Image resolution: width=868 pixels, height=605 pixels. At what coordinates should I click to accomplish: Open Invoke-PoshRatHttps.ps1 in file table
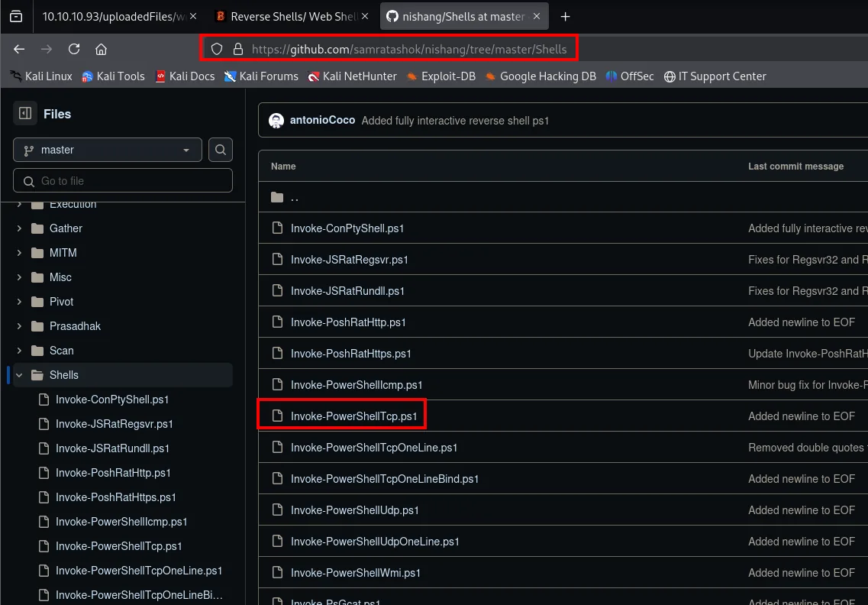pyautogui.click(x=351, y=354)
